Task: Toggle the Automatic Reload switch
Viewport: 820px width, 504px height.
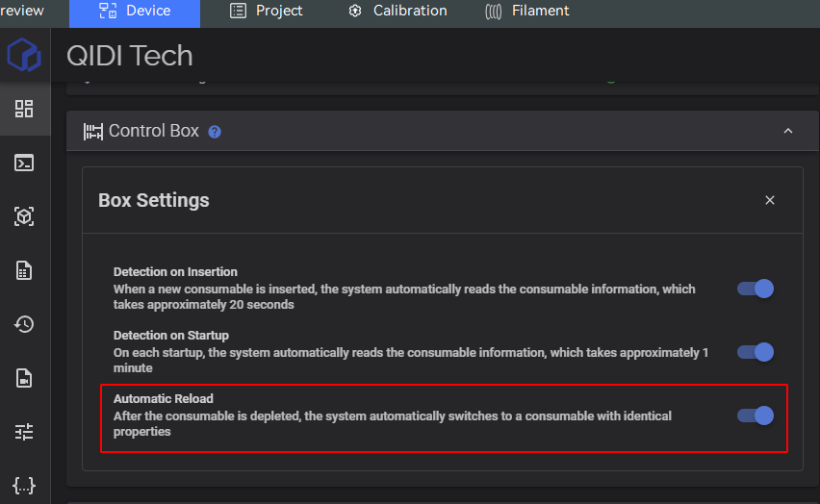Action: coord(756,416)
